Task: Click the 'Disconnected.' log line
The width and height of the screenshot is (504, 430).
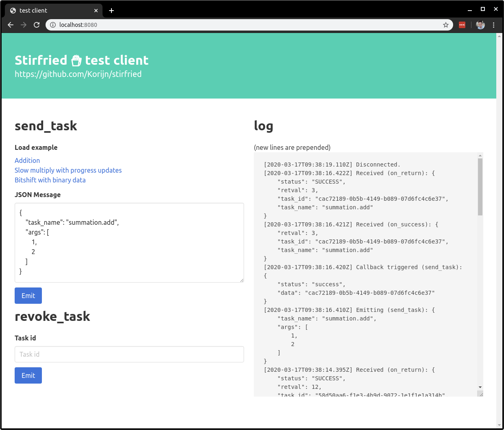Action: (332, 165)
